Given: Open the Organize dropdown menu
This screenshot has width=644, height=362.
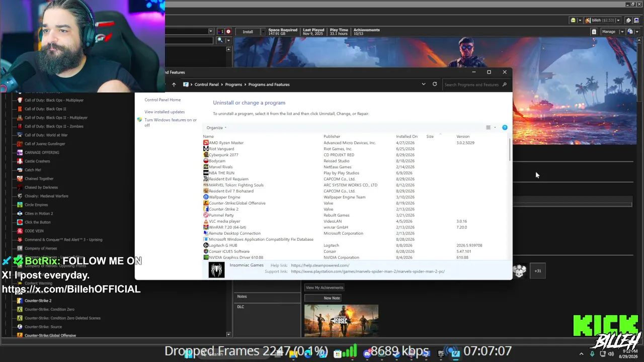Looking at the screenshot, I should point(216,128).
